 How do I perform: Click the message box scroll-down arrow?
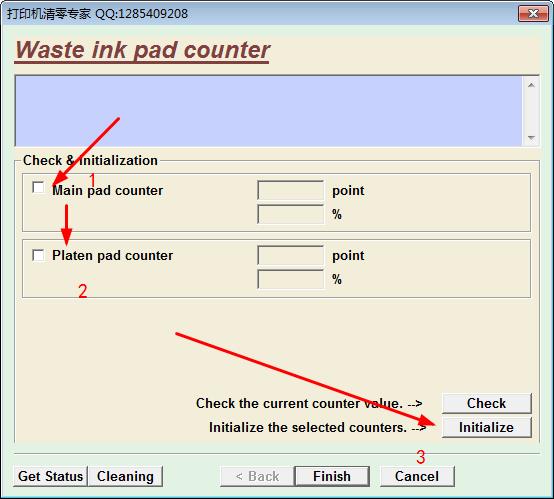(x=531, y=137)
